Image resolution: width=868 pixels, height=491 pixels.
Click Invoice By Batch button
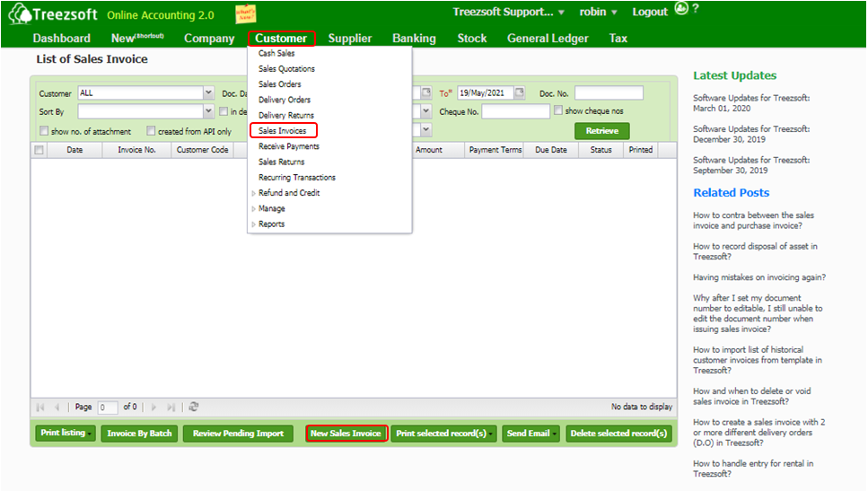tap(139, 433)
